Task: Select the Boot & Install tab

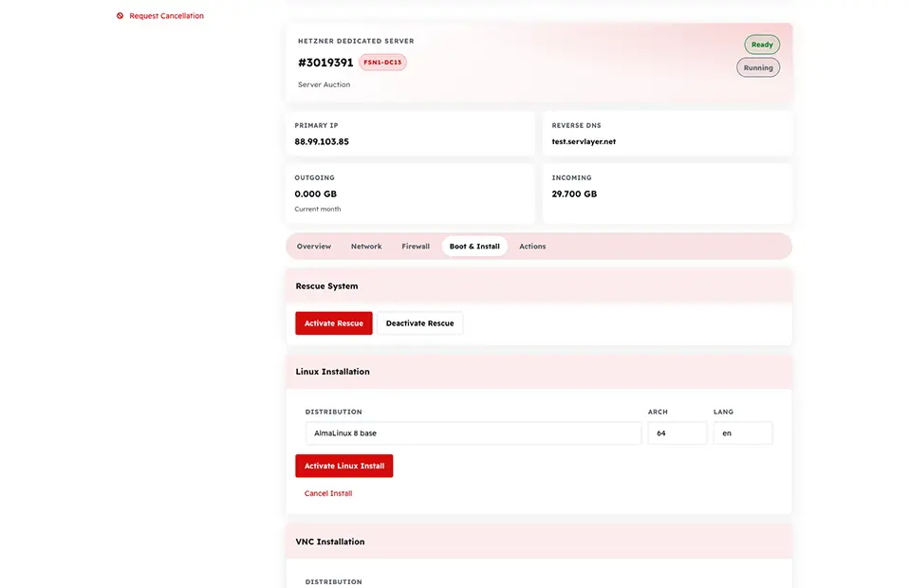Action: pos(474,247)
